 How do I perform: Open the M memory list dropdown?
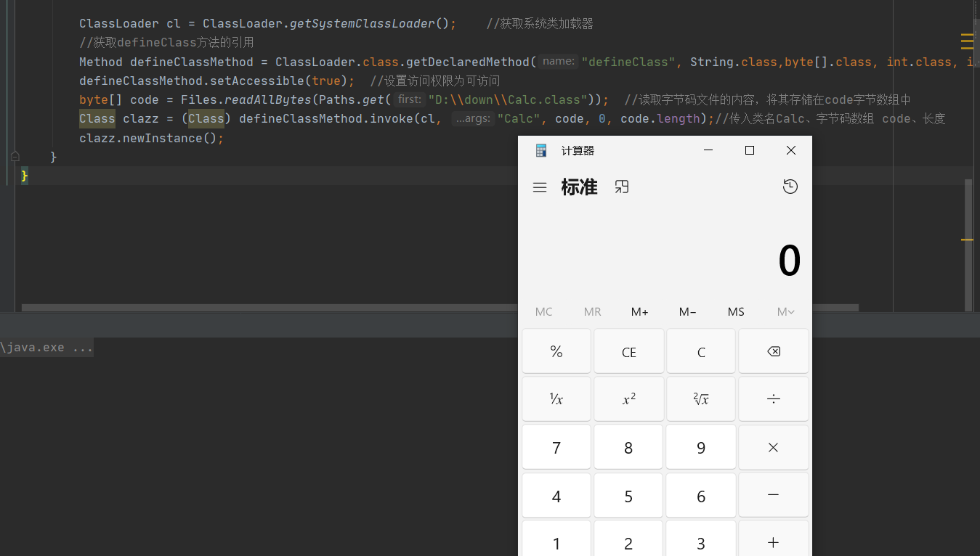[x=785, y=311]
